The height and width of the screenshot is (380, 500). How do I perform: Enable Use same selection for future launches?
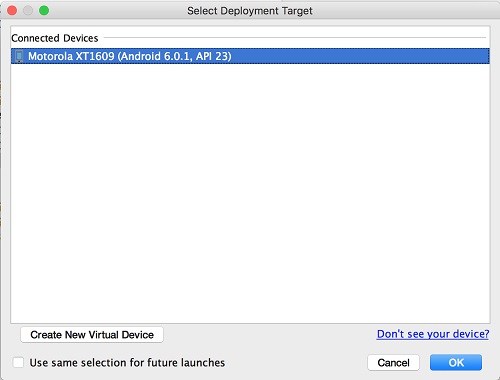[18, 362]
